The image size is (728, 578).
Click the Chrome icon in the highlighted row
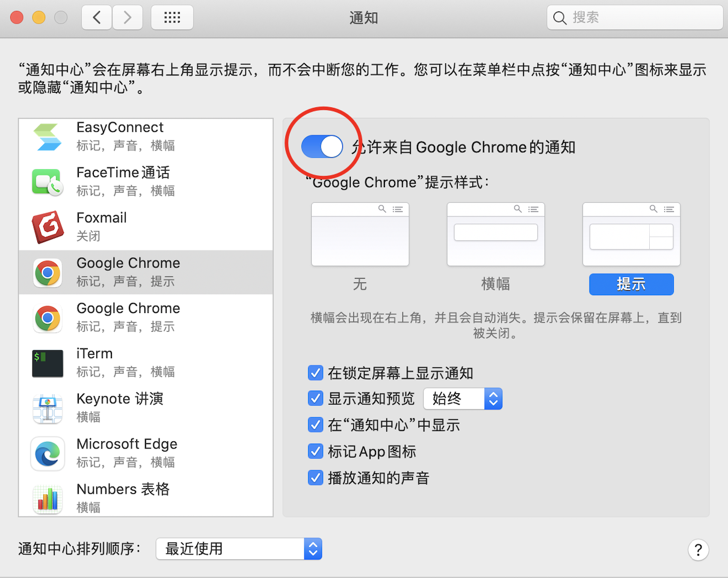coord(48,273)
